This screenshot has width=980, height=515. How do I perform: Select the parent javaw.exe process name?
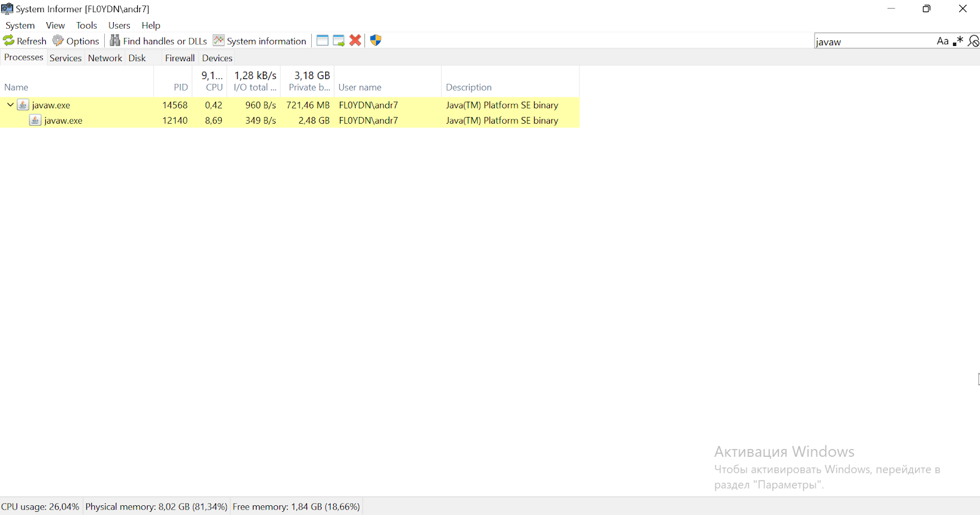[51, 105]
